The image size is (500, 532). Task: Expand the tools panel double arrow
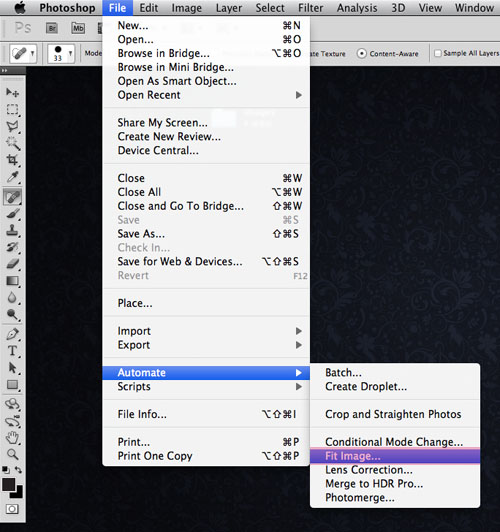tap(4, 71)
